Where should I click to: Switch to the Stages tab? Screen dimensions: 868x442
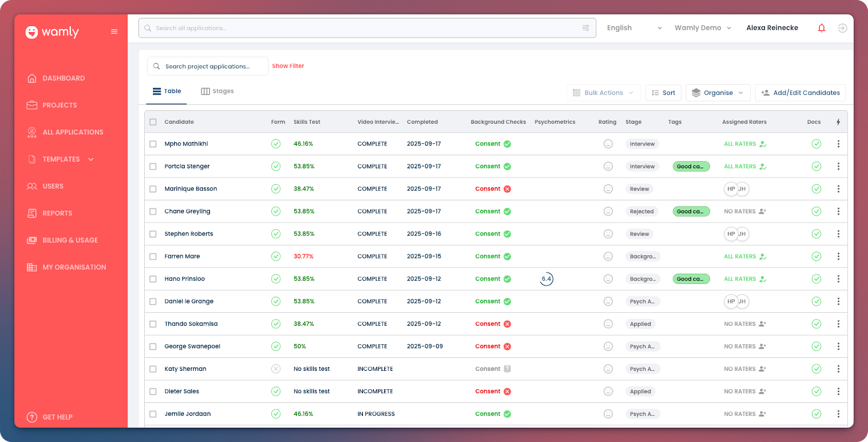coord(218,91)
